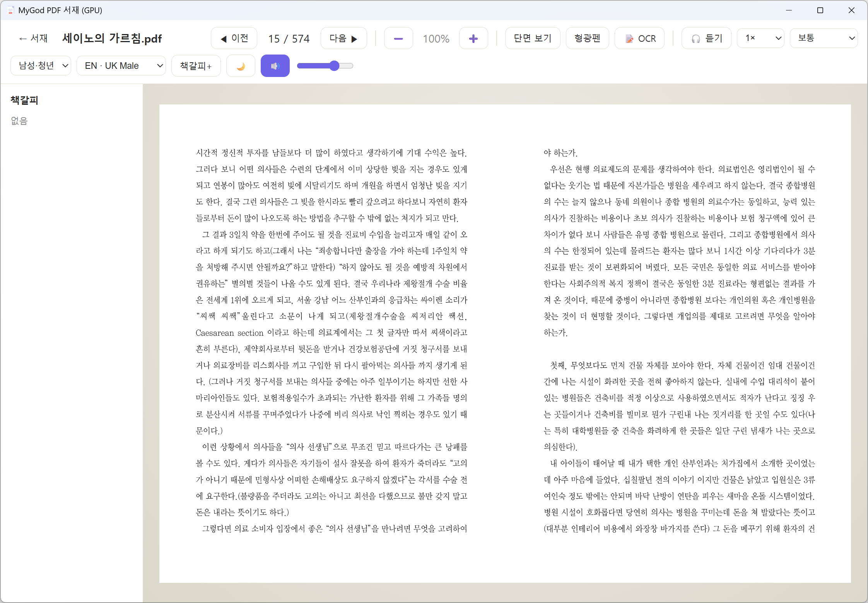Click the 없음 bookmark placeholder

click(x=19, y=121)
